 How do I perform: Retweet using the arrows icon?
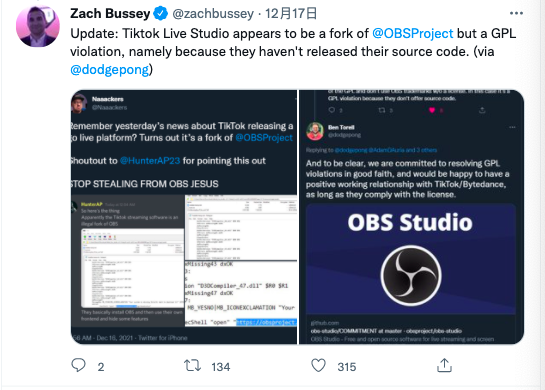pyautogui.click(x=192, y=366)
